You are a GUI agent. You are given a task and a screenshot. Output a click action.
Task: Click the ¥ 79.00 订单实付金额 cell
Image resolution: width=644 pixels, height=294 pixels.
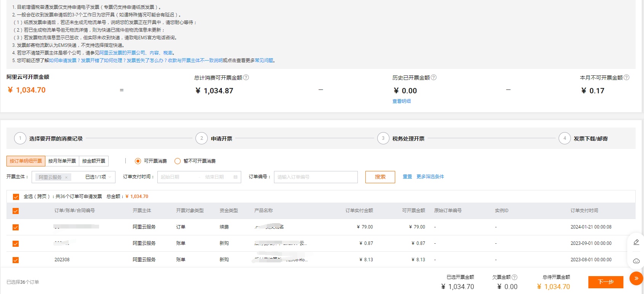point(365,227)
